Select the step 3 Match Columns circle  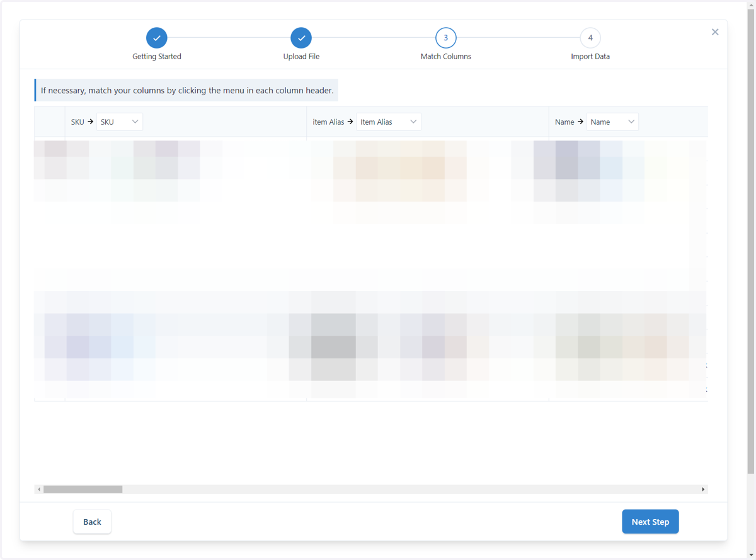[446, 38]
